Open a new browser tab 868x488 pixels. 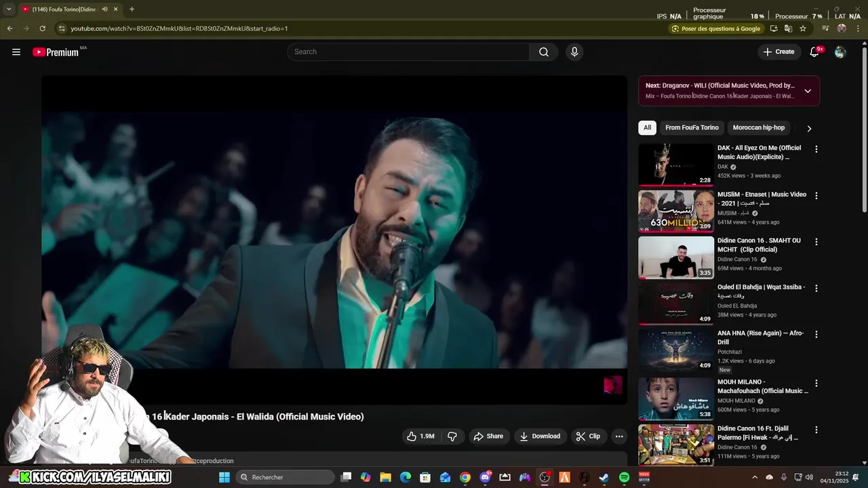pos(132,9)
